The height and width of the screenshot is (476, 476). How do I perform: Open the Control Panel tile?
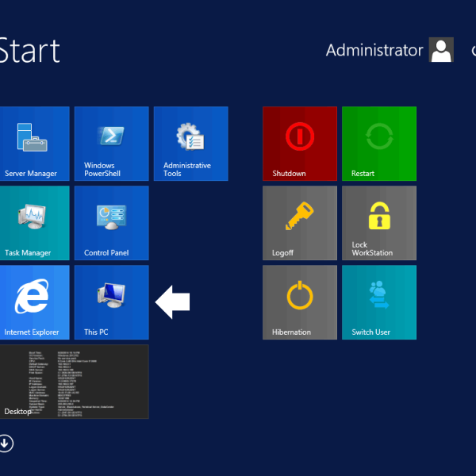pyautogui.click(x=111, y=223)
